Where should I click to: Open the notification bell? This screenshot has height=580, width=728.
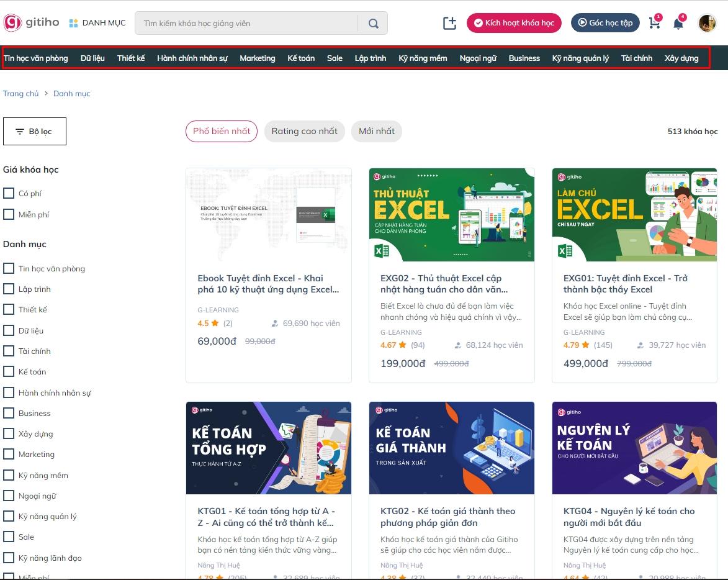point(678,23)
